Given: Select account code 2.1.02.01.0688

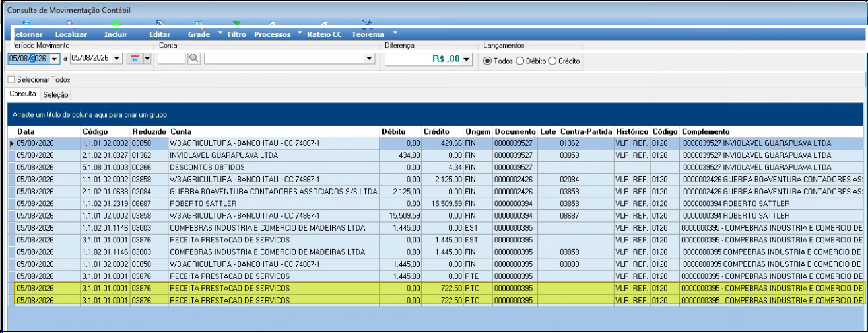Looking at the screenshot, I should (x=105, y=192).
